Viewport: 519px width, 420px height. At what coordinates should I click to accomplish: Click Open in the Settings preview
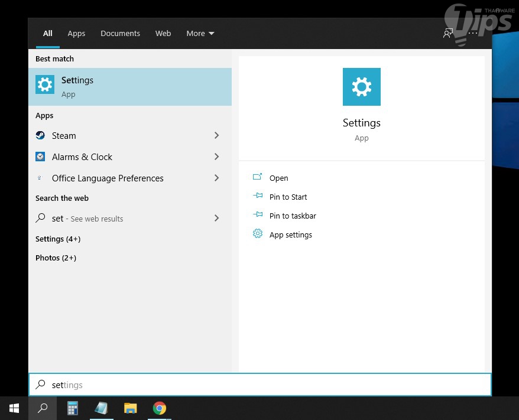278,178
